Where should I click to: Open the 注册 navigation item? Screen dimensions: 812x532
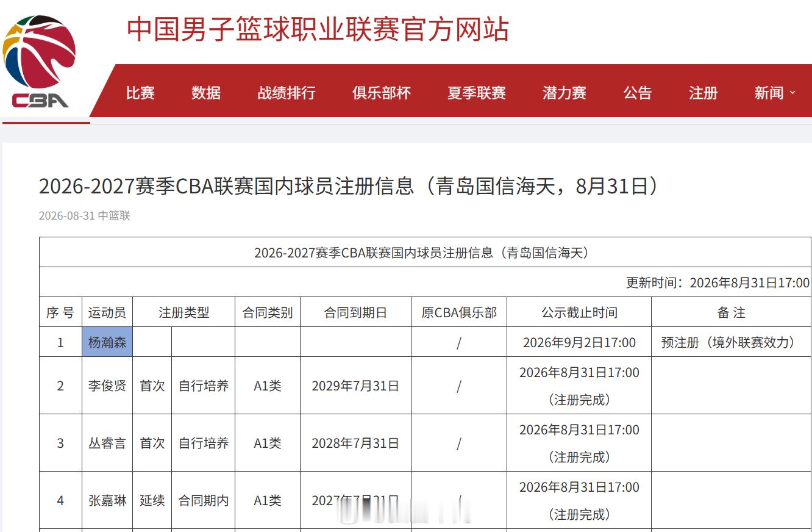click(703, 93)
